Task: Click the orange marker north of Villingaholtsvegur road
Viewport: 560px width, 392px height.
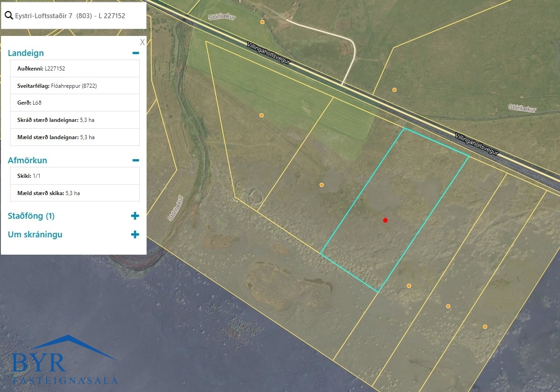Action: coord(394,90)
